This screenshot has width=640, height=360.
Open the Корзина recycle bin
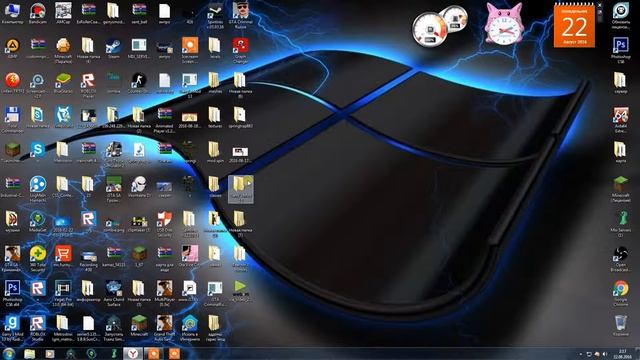click(621, 326)
